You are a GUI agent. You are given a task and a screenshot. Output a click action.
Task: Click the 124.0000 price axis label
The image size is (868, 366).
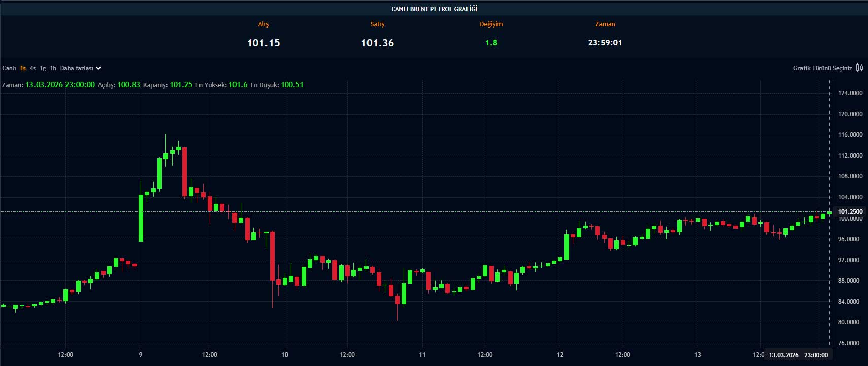(x=850, y=93)
